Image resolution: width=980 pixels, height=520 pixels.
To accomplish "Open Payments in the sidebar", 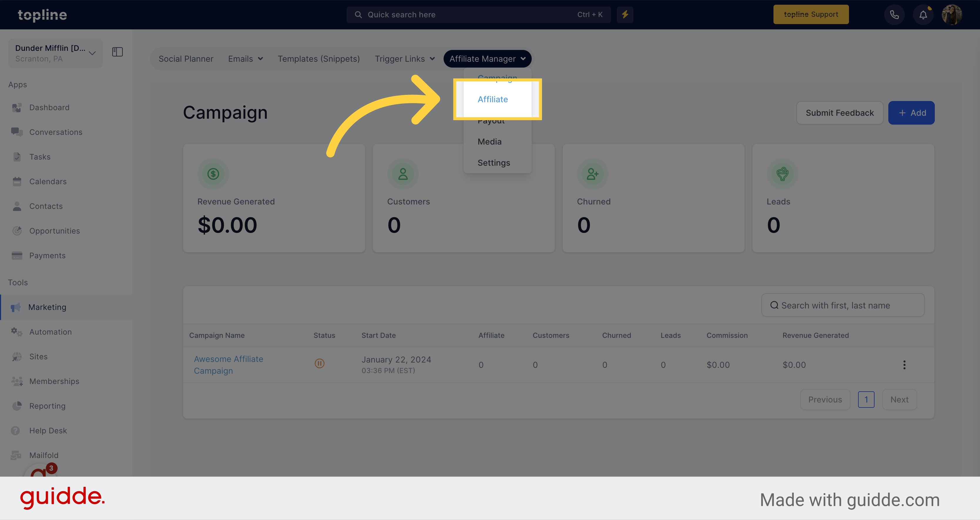I will point(48,256).
